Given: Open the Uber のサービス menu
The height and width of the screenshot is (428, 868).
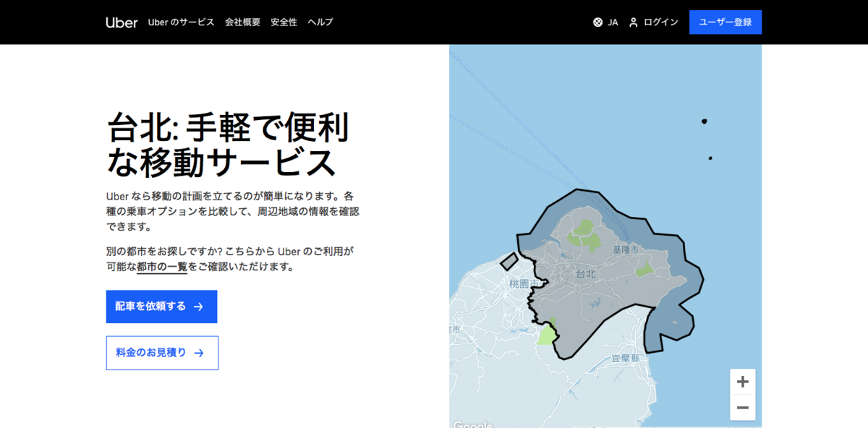Looking at the screenshot, I should pyautogui.click(x=181, y=22).
